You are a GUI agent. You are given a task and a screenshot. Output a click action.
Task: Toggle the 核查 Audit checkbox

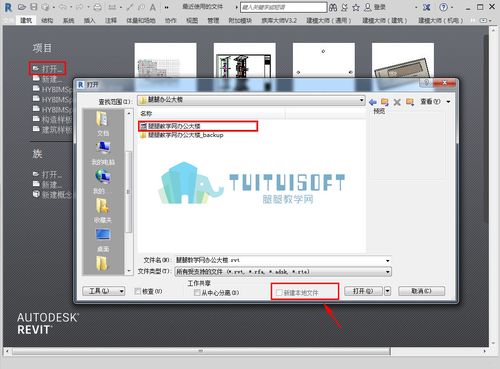[137, 291]
